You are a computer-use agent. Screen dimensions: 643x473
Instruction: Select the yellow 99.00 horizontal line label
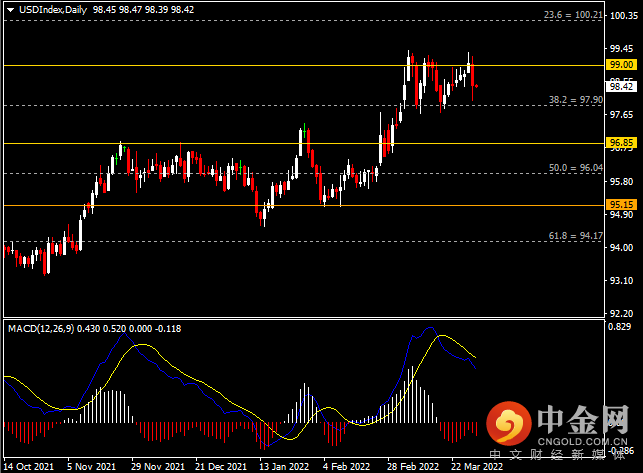pos(621,65)
